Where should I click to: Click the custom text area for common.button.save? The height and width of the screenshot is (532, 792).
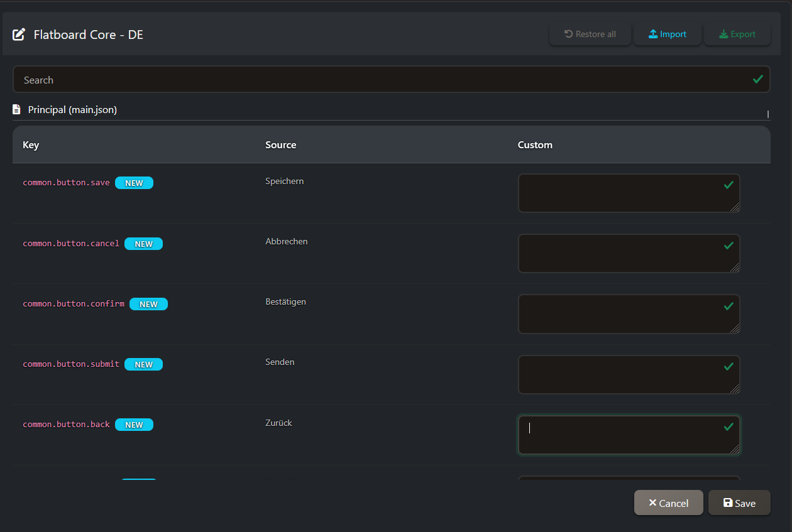coord(622,193)
